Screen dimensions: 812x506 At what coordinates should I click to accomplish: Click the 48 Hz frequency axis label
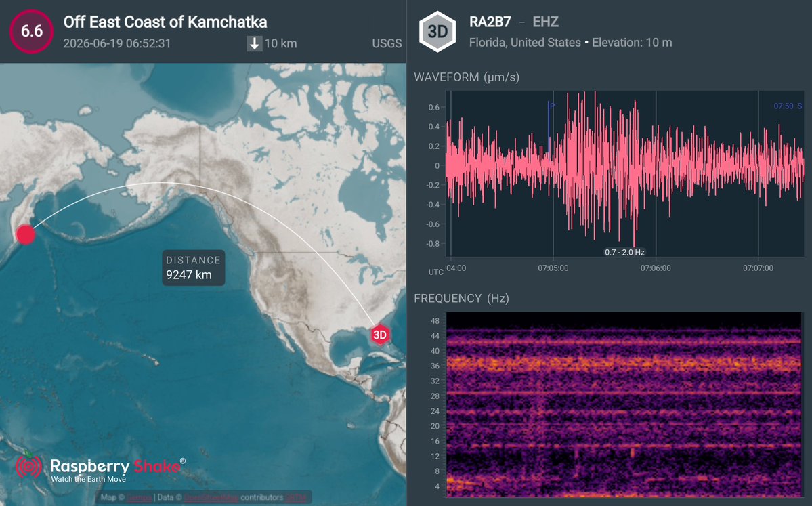coord(435,320)
